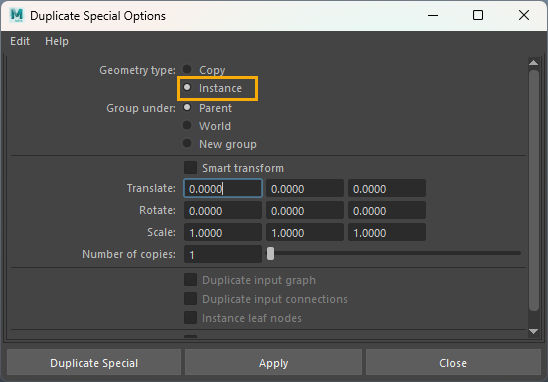Viewport: 548px width, 382px height.
Task: Open the Edit menu
Action: (x=20, y=41)
